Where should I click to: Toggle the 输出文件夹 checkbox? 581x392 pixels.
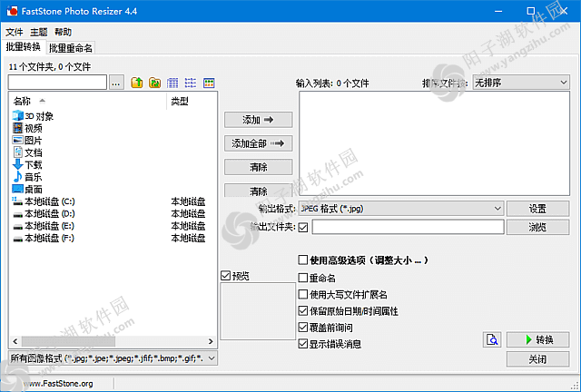303,227
